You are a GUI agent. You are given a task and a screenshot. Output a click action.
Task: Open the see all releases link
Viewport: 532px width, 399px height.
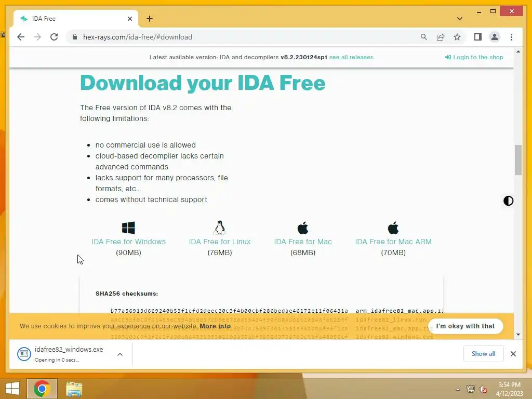coord(351,57)
